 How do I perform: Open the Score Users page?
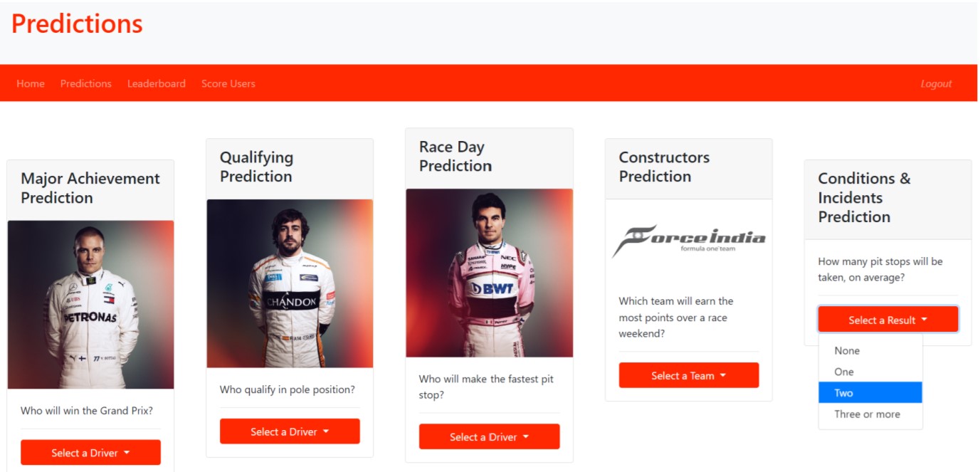228,83
